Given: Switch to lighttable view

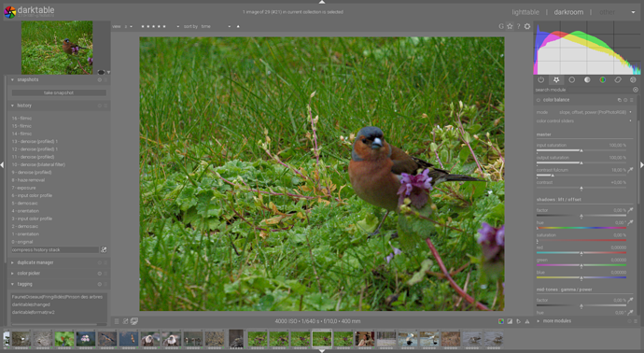Looking at the screenshot, I should (525, 12).
